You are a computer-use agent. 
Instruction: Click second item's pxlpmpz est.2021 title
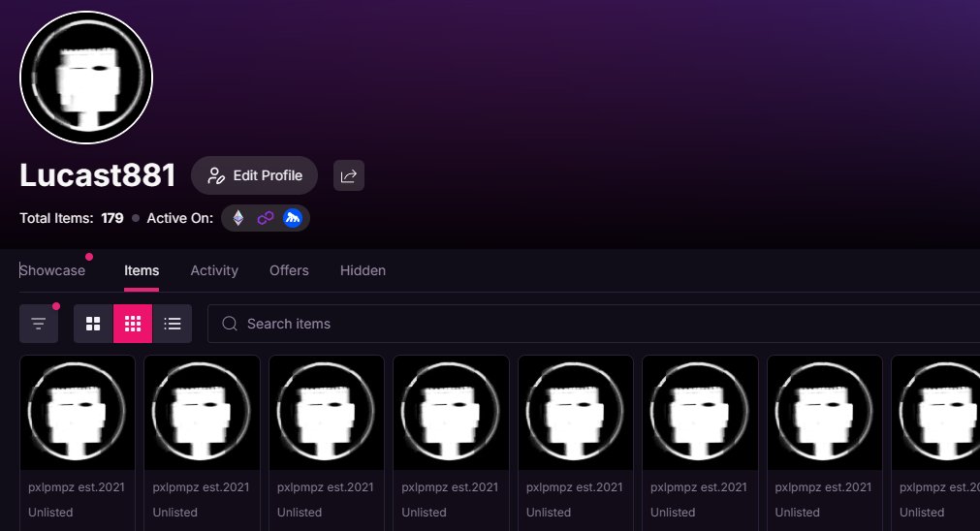[x=201, y=487]
